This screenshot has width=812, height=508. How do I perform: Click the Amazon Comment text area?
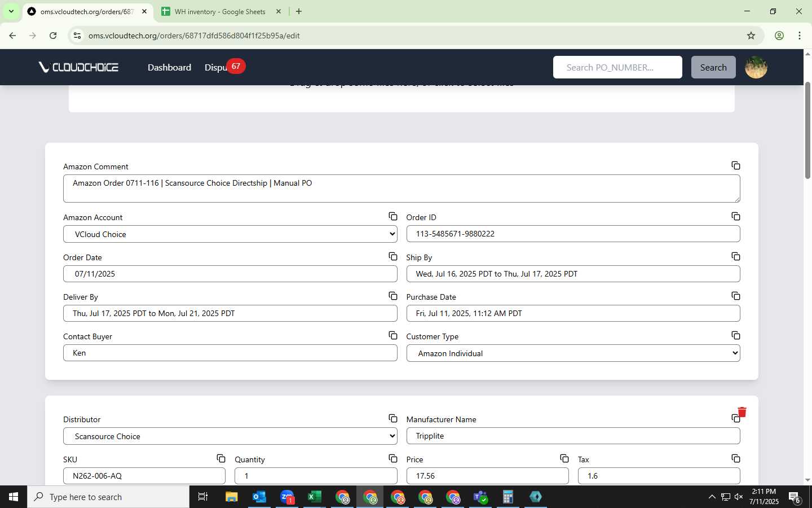tap(401, 189)
